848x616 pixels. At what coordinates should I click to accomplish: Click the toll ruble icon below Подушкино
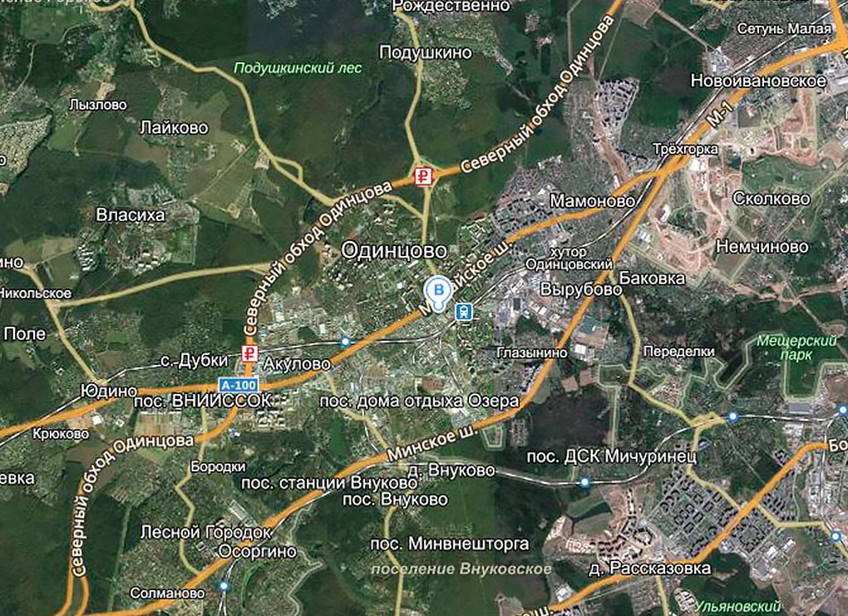(423, 177)
